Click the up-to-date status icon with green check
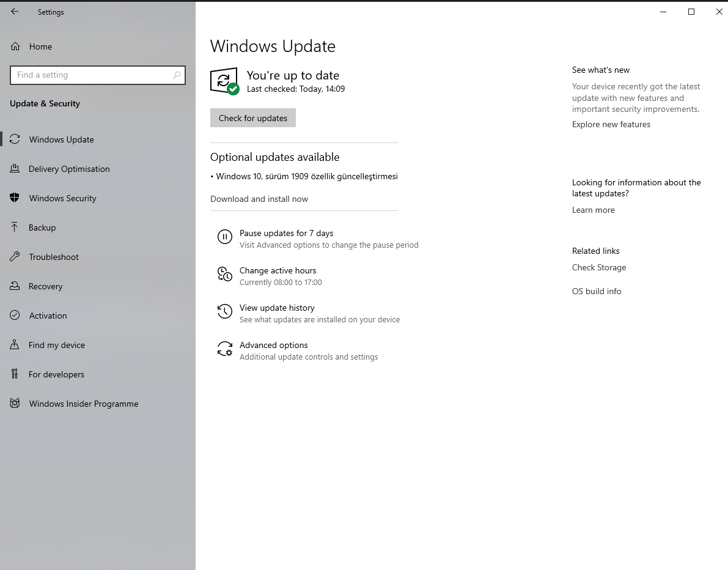The width and height of the screenshot is (728, 570). [x=225, y=81]
